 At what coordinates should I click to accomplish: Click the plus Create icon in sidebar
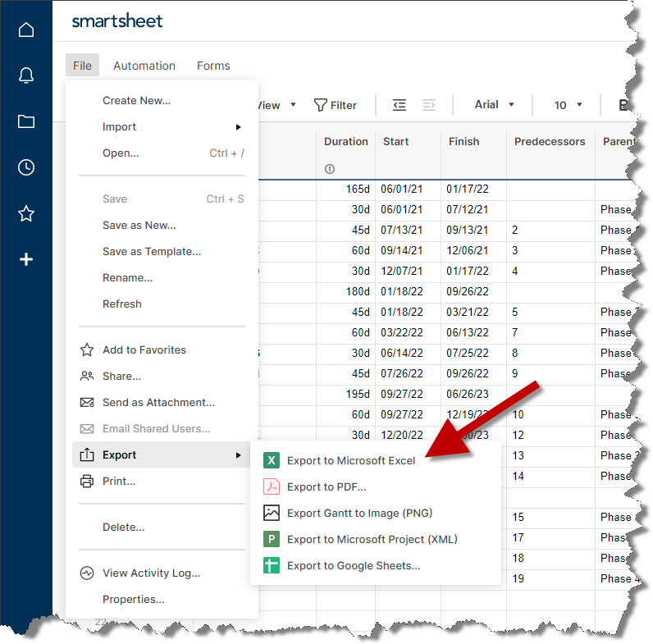point(26,259)
